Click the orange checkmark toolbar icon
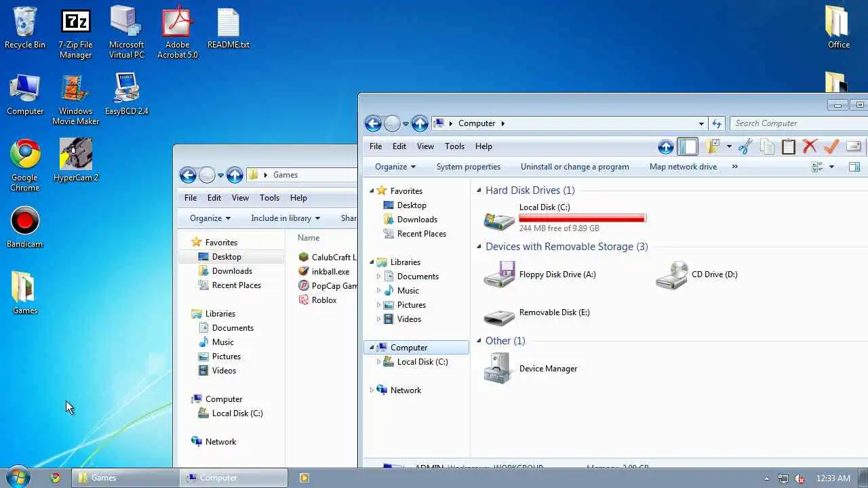Viewport: 868px width, 488px height. tap(831, 146)
